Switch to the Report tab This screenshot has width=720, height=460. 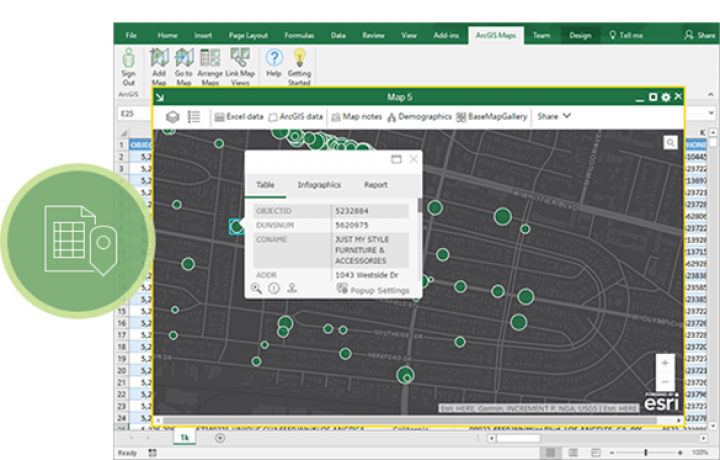tap(376, 185)
